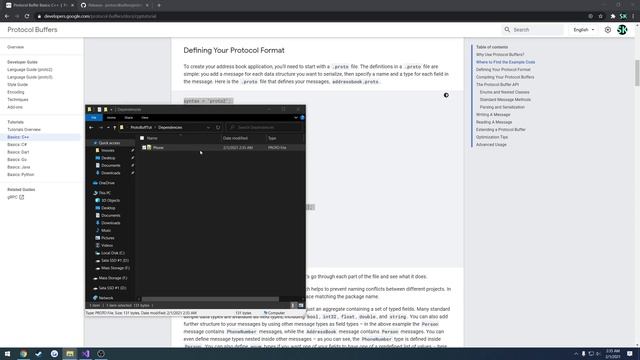Open new browser tab
This screenshot has width=640, height=360.
(x=159, y=5)
